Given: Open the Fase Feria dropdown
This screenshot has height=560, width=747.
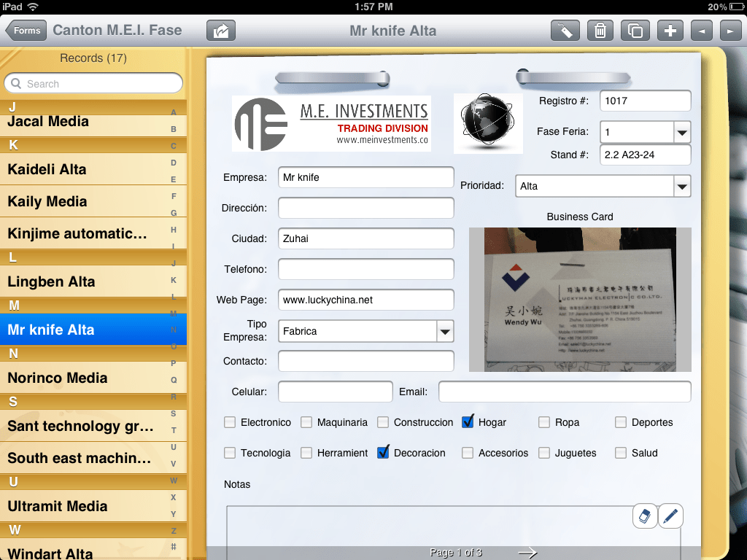Looking at the screenshot, I should coord(681,132).
